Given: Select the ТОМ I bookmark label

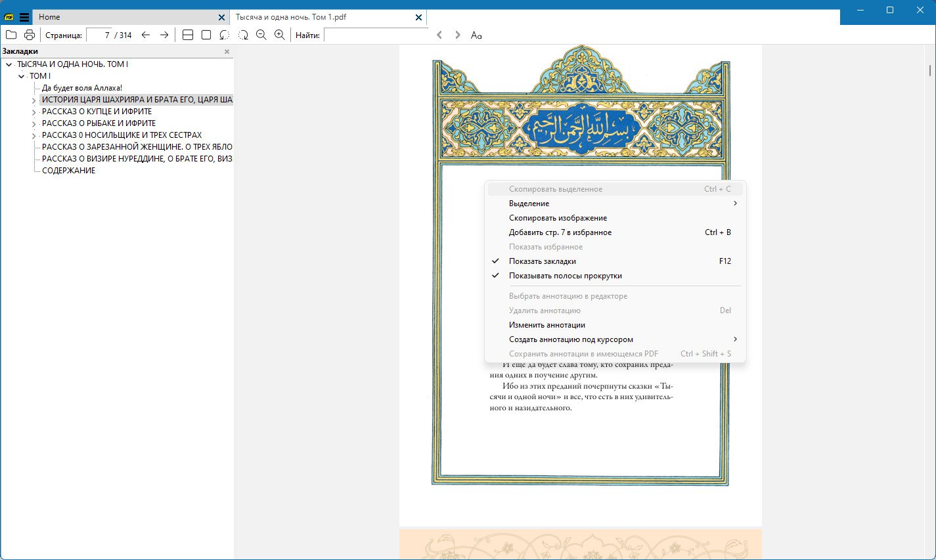Looking at the screenshot, I should click(x=40, y=76).
